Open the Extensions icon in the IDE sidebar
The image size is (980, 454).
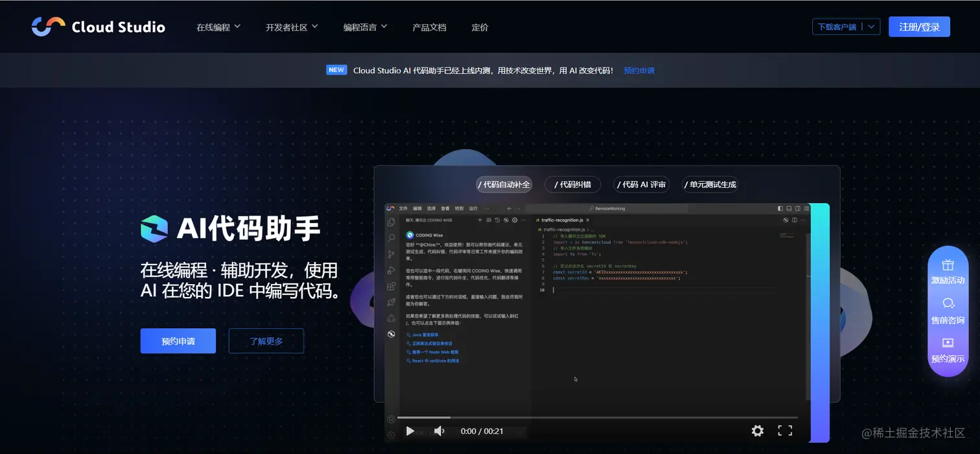pos(391,284)
